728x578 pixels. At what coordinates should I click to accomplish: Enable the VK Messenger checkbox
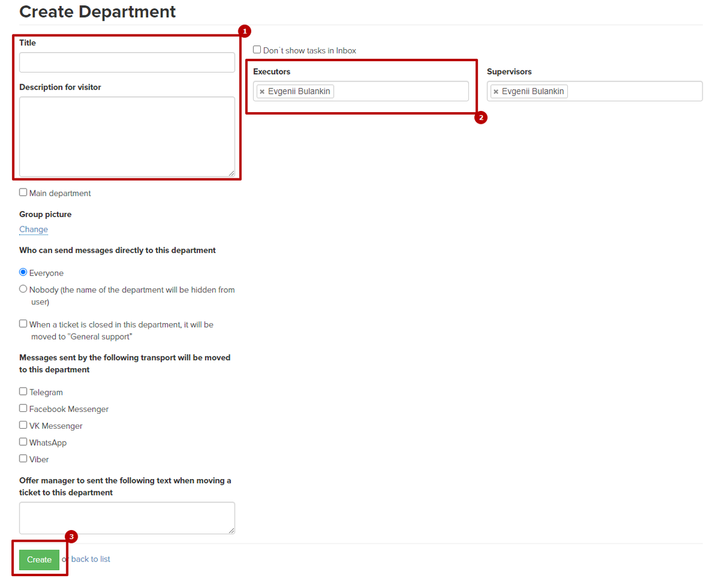click(x=23, y=425)
